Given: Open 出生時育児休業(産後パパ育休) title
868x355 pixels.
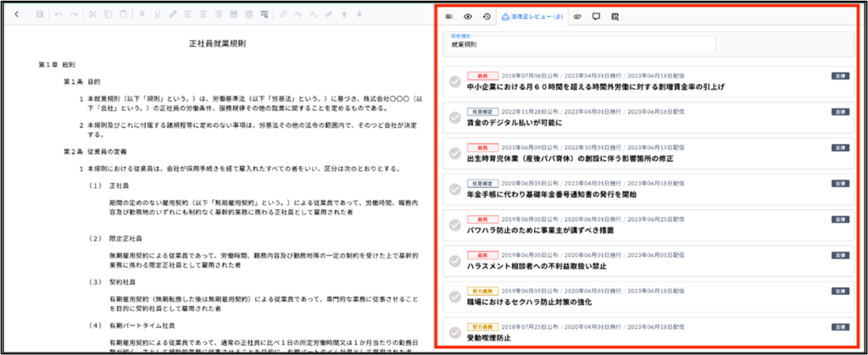Looking at the screenshot, I should click(x=570, y=159).
